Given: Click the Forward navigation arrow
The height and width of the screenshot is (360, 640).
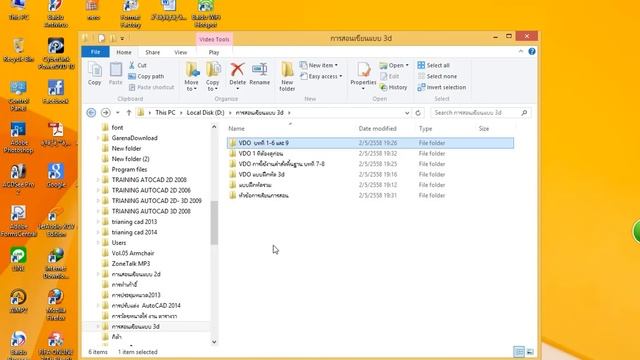Looking at the screenshot, I should [105, 113].
